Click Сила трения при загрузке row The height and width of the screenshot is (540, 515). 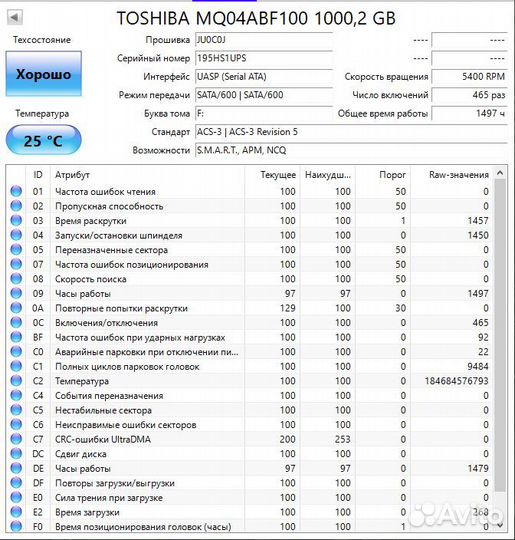[251, 498]
